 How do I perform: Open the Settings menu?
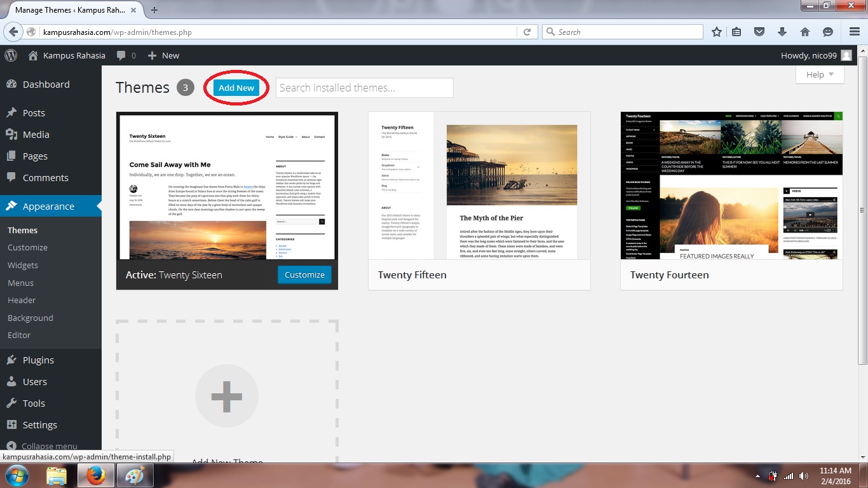tap(51, 424)
